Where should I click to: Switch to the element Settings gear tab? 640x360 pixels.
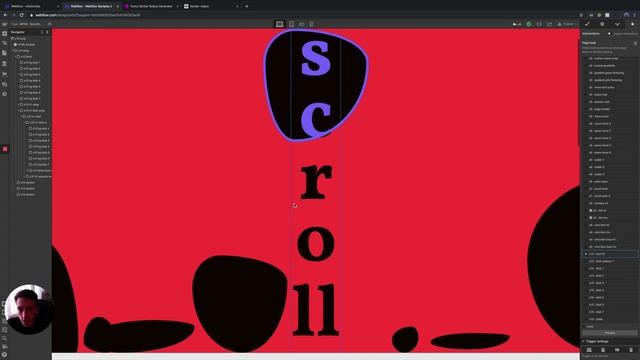tap(602, 24)
